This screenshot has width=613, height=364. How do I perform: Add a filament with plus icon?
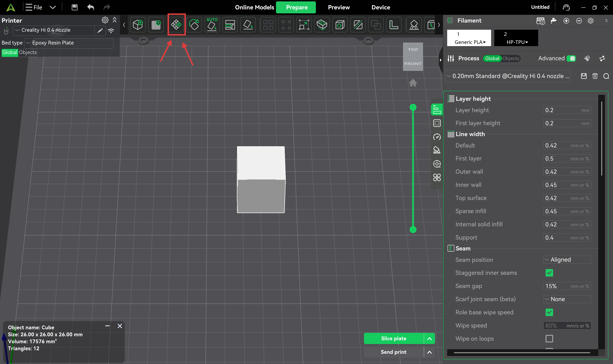click(x=566, y=21)
